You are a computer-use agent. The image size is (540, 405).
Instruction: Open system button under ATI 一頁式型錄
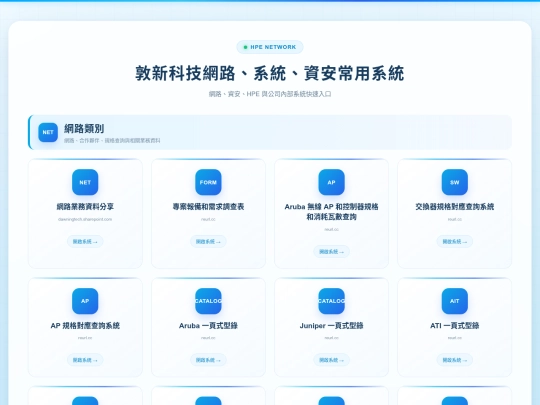point(455,360)
